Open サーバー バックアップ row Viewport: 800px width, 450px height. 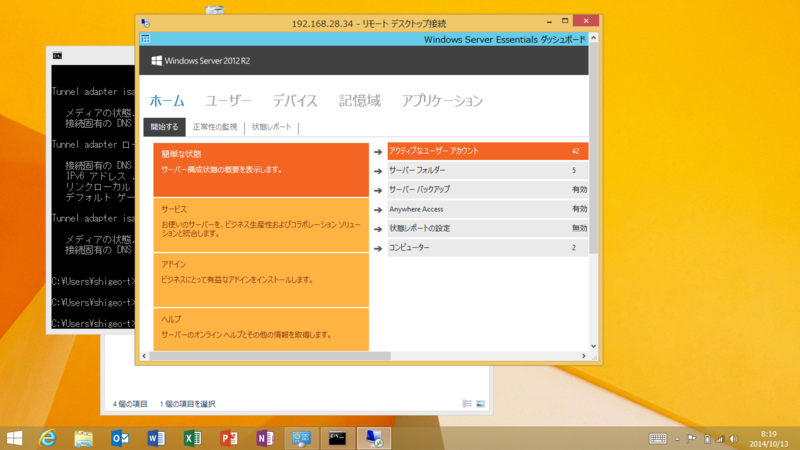click(488, 190)
